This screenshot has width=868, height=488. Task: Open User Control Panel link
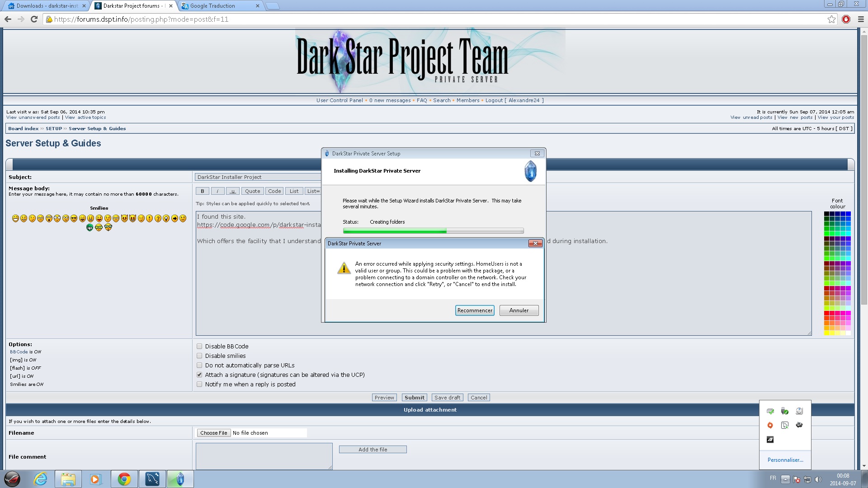click(339, 100)
